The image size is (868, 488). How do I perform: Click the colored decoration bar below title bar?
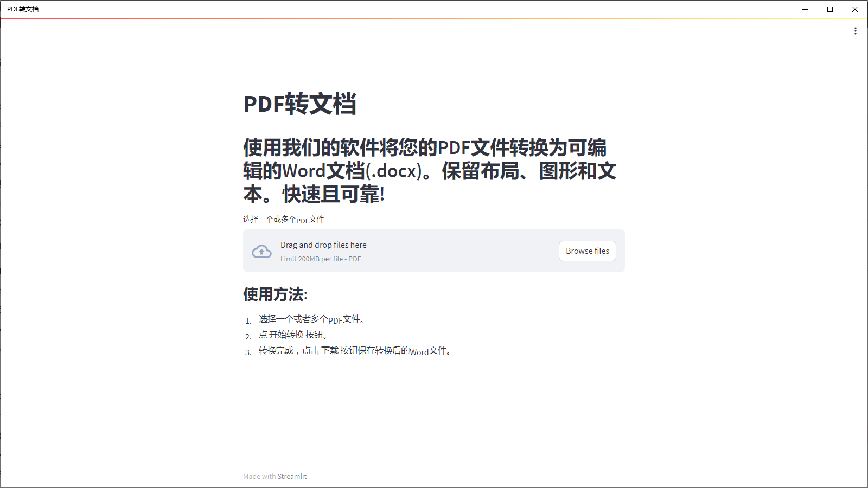pos(434,18)
